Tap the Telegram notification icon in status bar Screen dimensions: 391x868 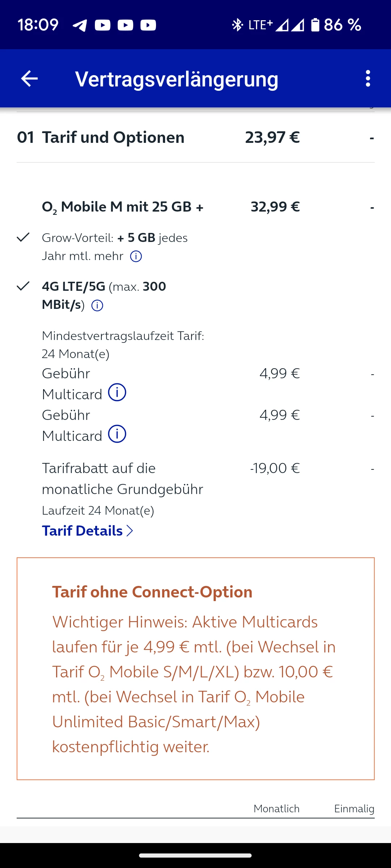tap(80, 25)
